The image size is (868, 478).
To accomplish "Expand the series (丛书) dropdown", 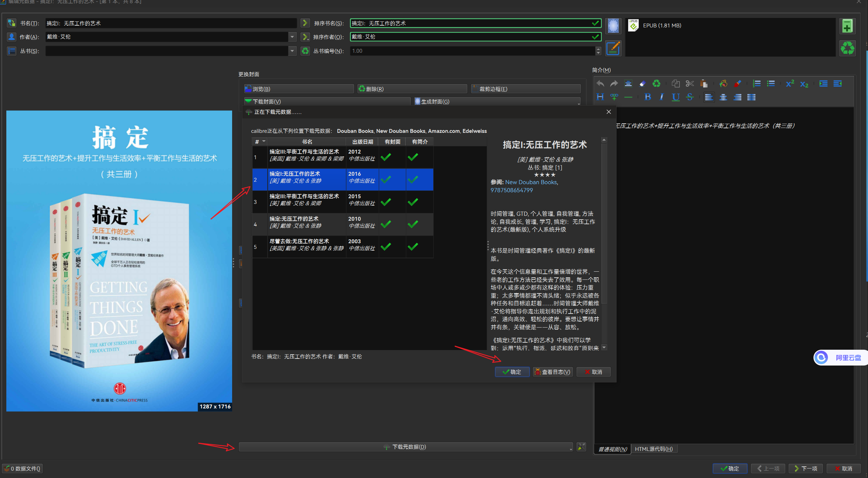I will (x=292, y=51).
